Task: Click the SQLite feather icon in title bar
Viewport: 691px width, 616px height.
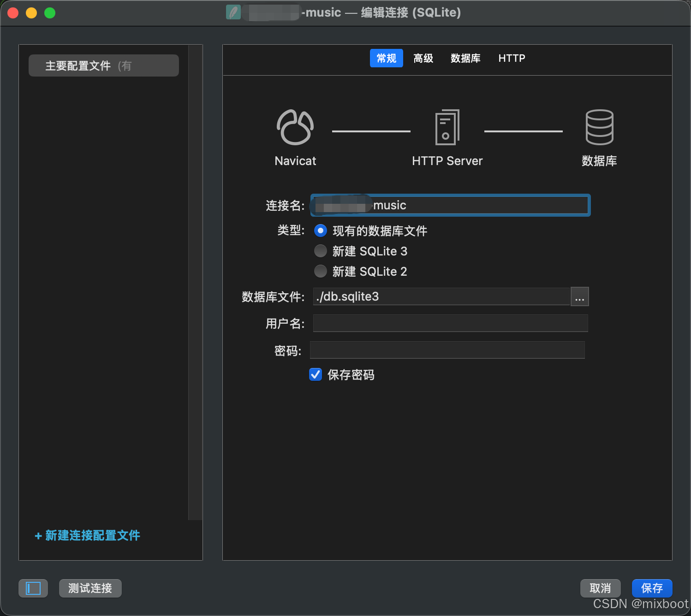Action: (x=233, y=12)
